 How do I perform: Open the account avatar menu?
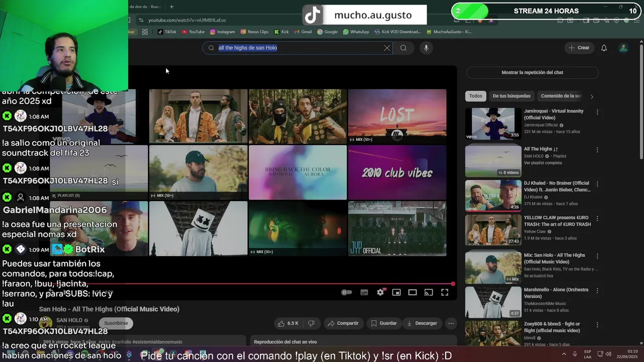(x=623, y=48)
